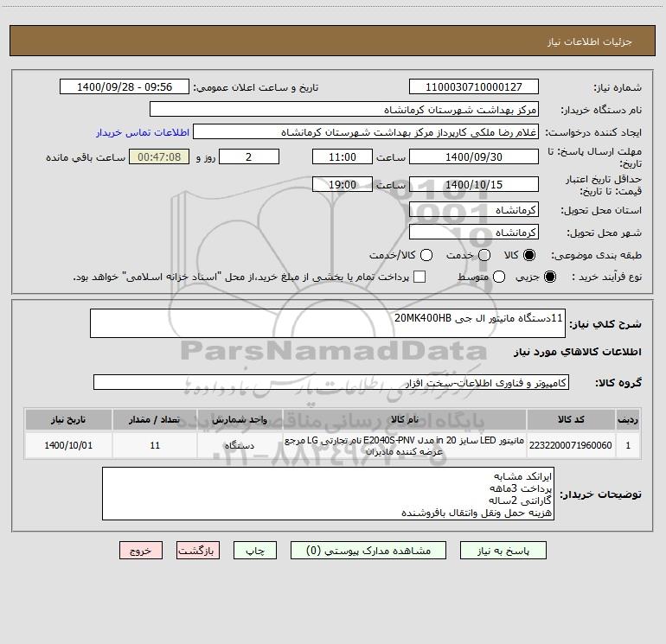The image size is (666, 644).
Task: Click the buyer notes box ایرانکد مشابه
Action: [328, 494]
